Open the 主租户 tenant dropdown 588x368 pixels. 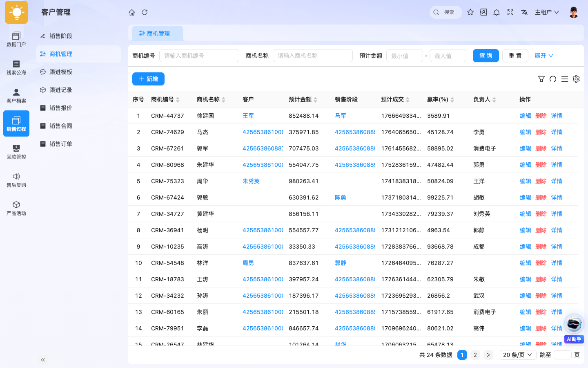pyautogui.click(x=547, y=12)
